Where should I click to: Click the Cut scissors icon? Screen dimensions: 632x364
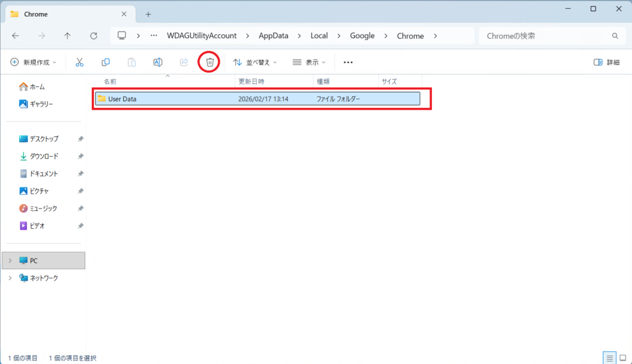[x=80, y=62]
